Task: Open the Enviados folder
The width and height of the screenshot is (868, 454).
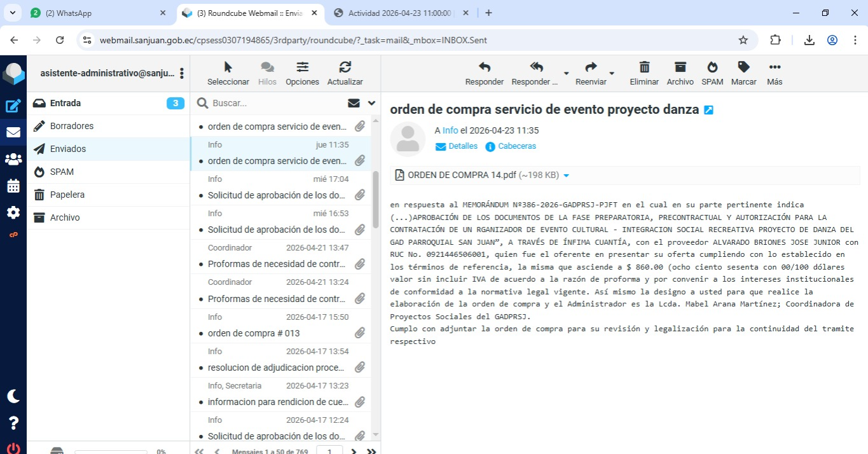Action: [x=68, y=149]
